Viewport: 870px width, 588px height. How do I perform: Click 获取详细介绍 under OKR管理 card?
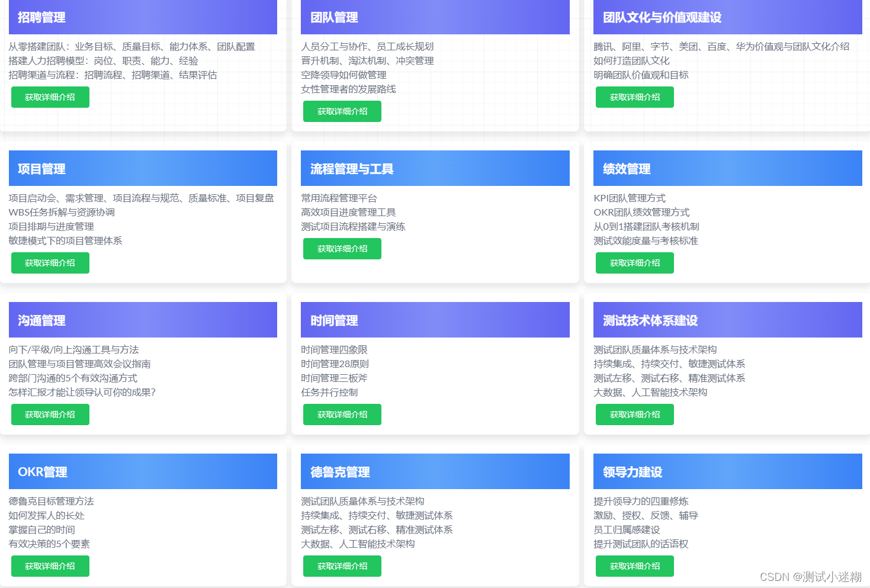[x=50, y=565]
